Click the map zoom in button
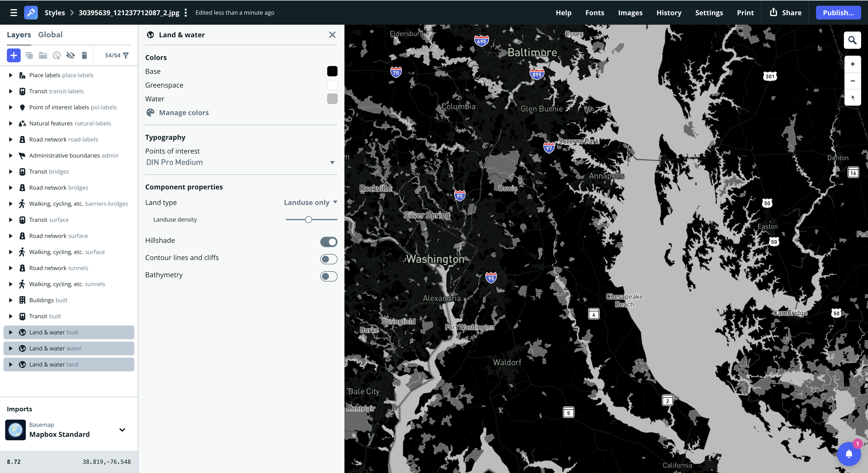The height and width of the screenshot is (473, 868). coord(852,64)
